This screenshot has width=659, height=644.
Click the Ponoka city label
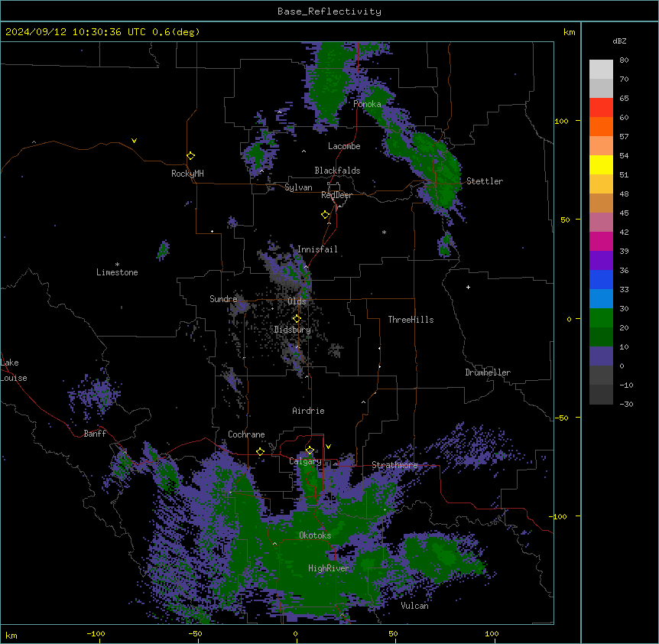tap(367, 104)
